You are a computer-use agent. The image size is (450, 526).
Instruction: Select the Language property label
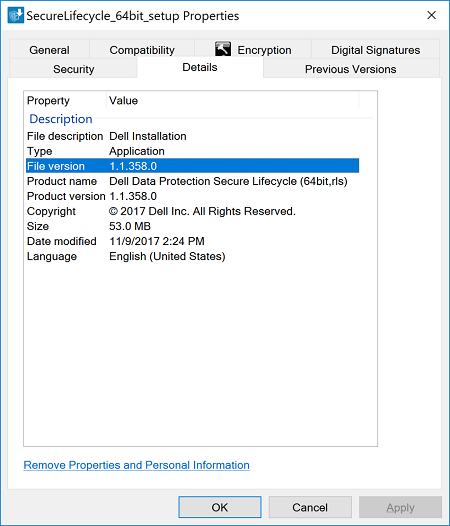52,257
